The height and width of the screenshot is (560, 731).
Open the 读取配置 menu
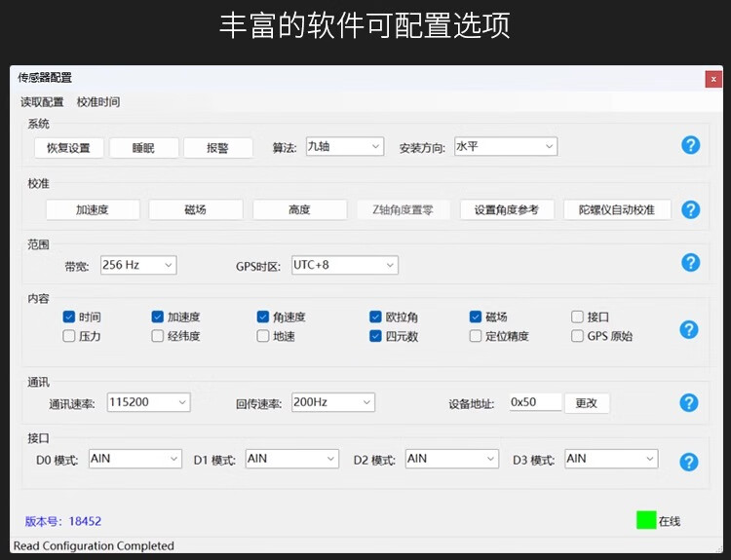pos(42,102)
